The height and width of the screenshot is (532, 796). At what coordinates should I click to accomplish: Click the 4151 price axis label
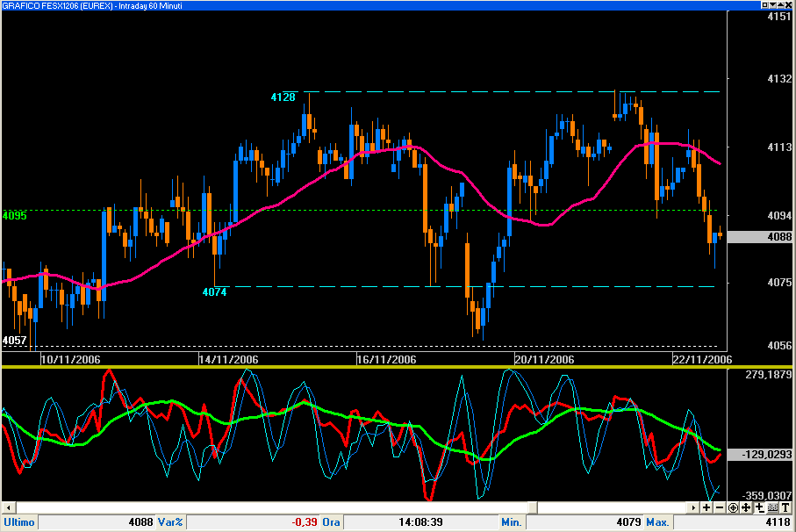779,17
